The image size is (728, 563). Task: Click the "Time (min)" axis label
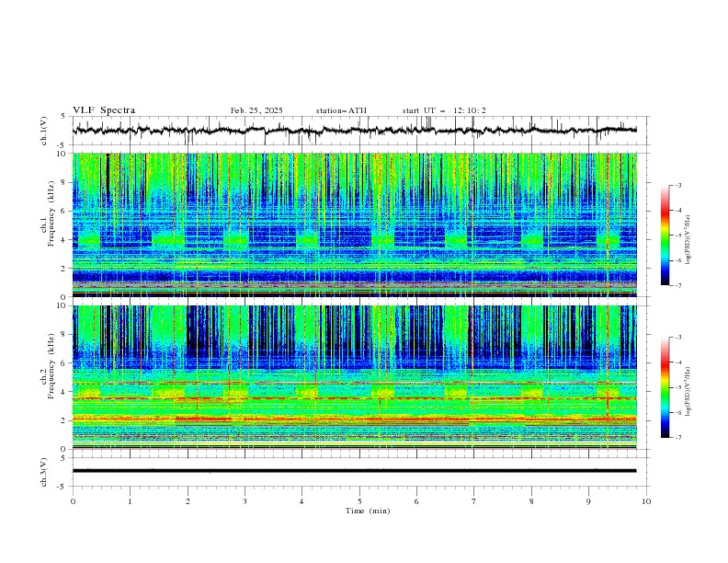tap(368, 511)
